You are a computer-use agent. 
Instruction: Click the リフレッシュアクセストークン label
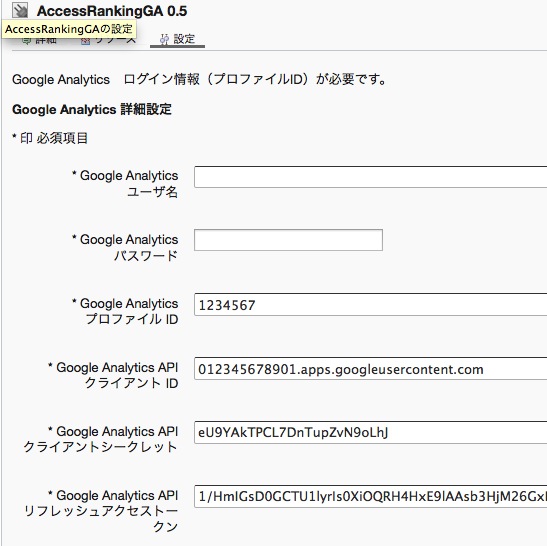point(101,510)
